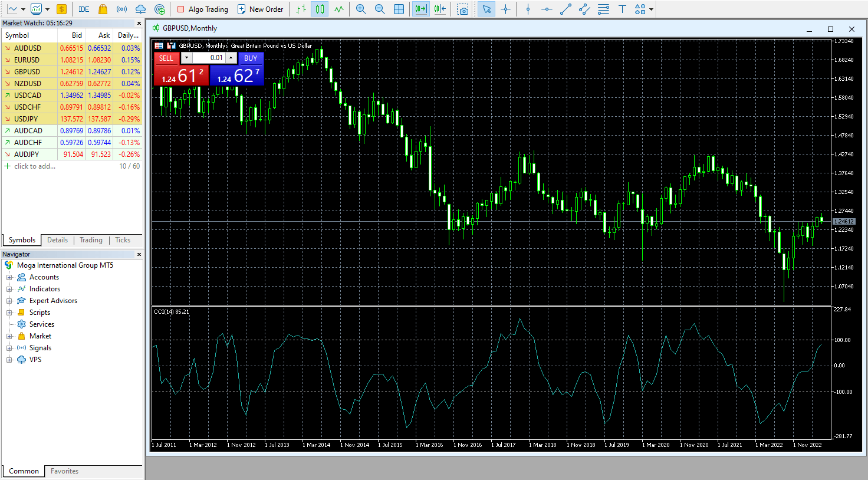Open the Market shopping bag toolbar icon
The image size is (868, 480).
(103, 9)
